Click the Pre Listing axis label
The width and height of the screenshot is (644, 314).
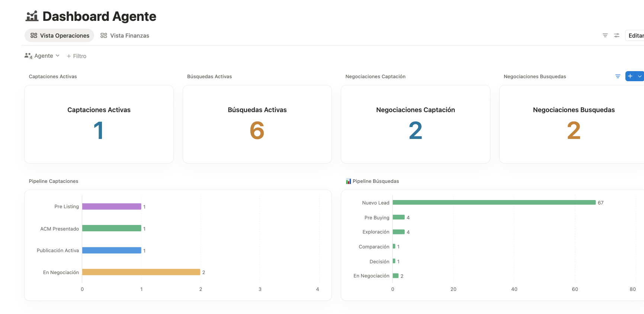pos(67,206)
